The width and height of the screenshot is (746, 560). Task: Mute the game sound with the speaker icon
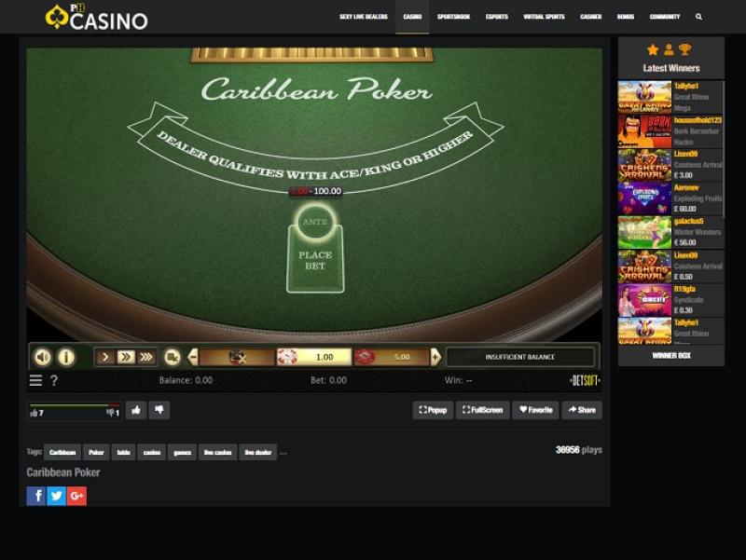coord(42,357)
